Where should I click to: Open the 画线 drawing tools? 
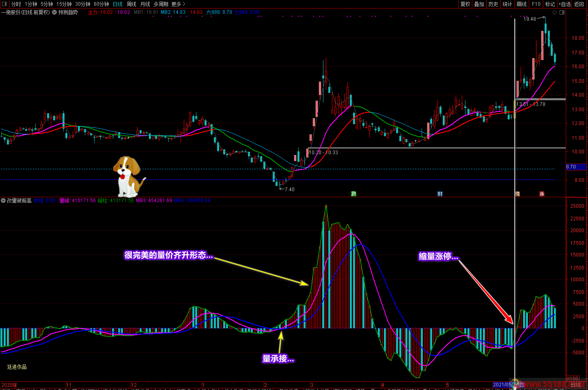point(521,4)
